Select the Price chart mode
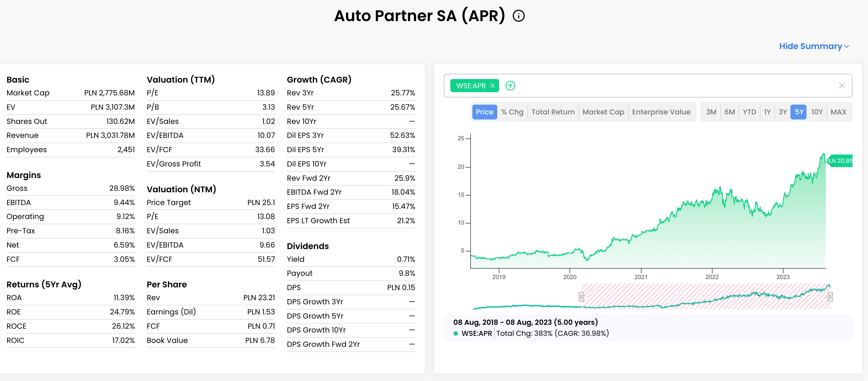Screen dimensions: 868x381 [x=484, y=112]
